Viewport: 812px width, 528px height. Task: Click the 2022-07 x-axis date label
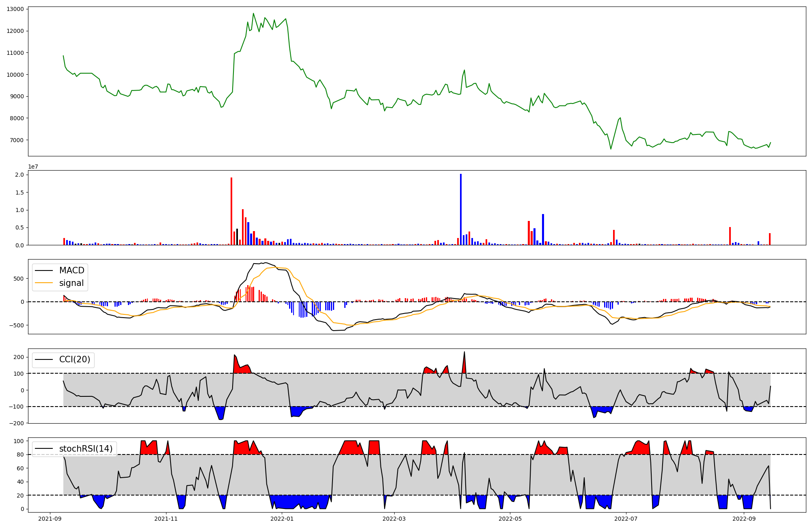[x=626, y=519]
